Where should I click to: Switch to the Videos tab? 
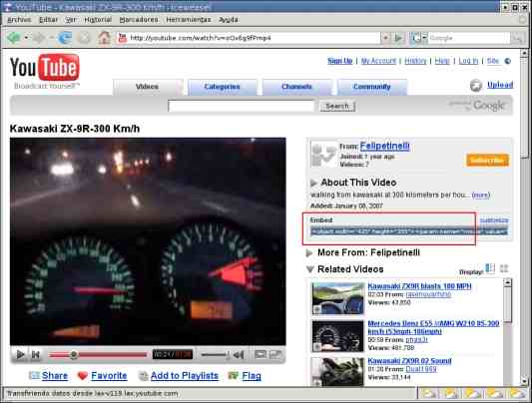(148, 87)
